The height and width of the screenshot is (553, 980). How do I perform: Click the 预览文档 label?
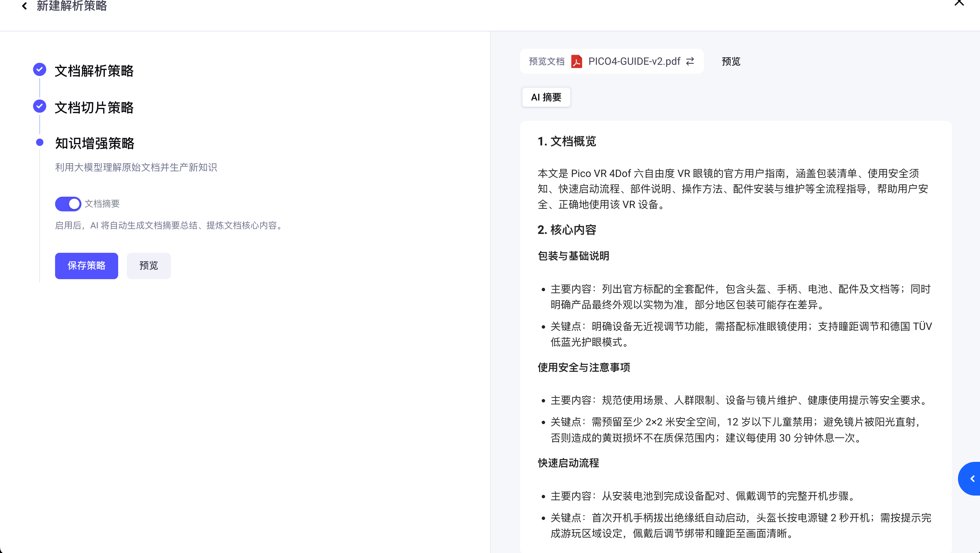(x=547, y=62)
